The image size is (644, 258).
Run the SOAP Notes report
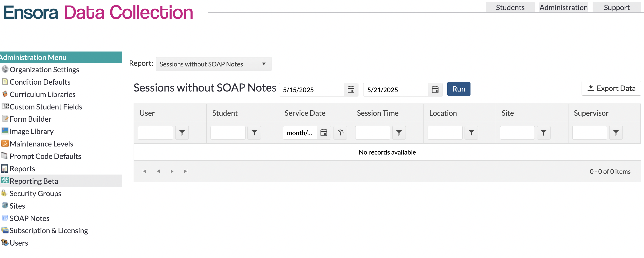pyautogui.click(x=458, y=89)
